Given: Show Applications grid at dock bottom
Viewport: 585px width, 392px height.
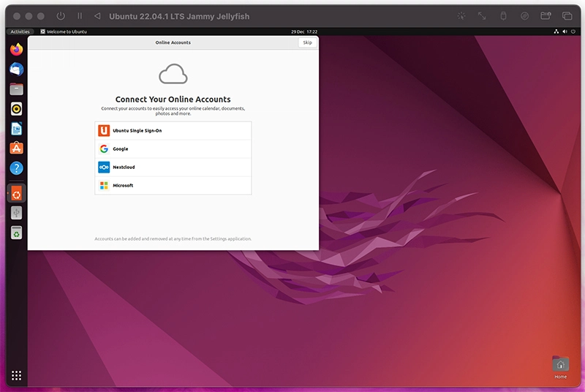Looking at the screenshot, I should tap(16, 375).
